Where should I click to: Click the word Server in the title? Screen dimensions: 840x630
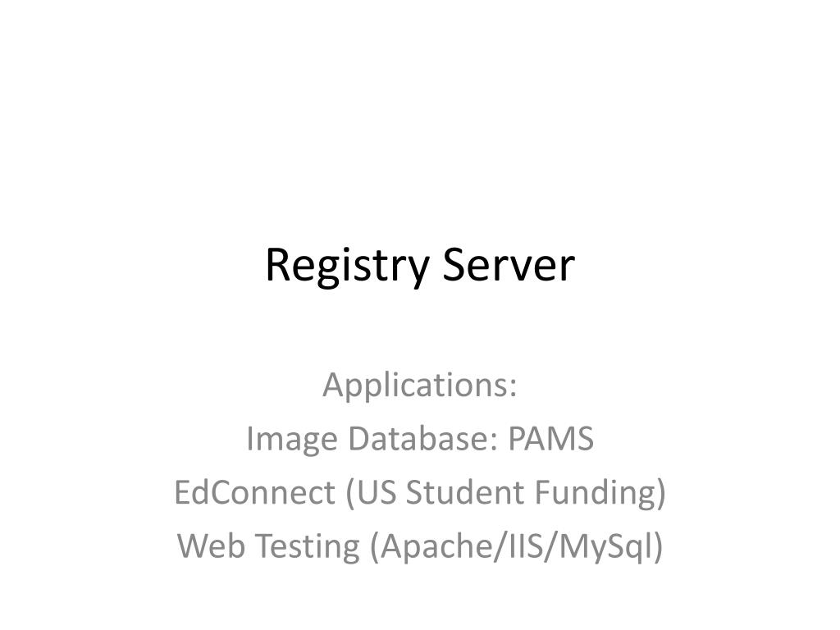pos(509,264)
